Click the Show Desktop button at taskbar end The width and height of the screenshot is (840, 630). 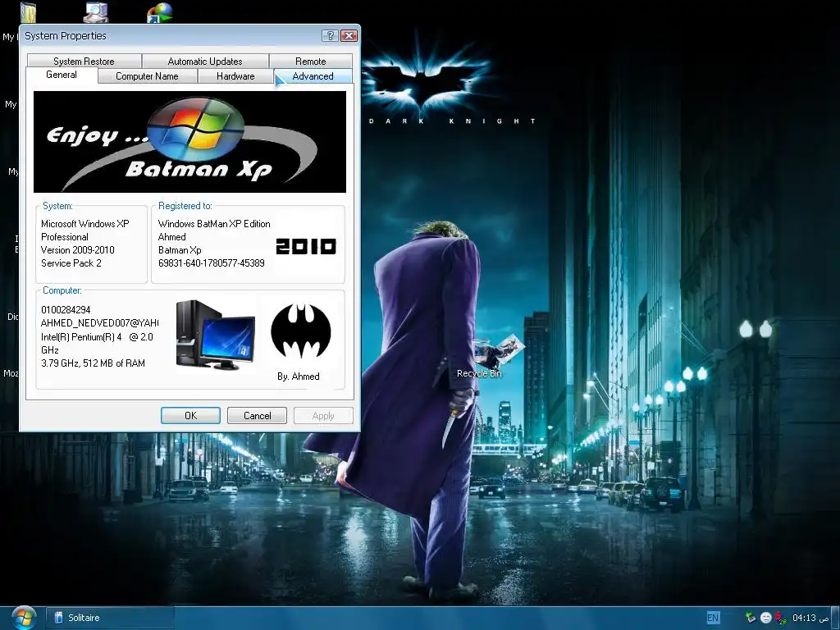(x=835, y=618)
